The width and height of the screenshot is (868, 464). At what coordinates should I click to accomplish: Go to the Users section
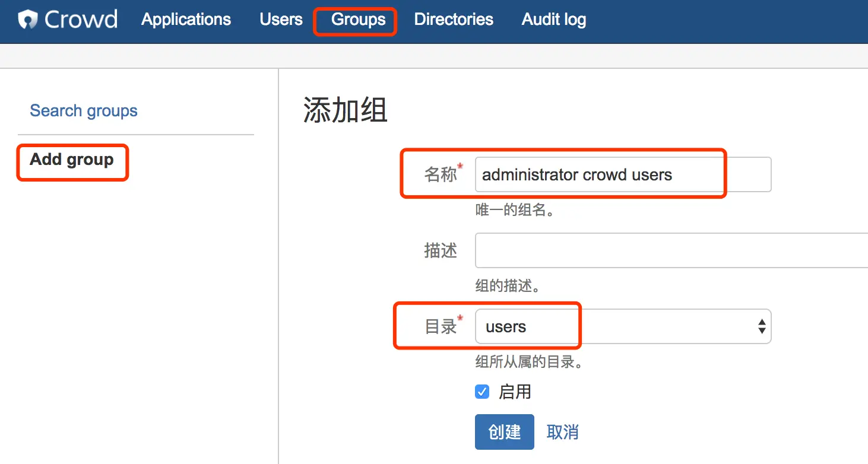(x=281, y=20)
